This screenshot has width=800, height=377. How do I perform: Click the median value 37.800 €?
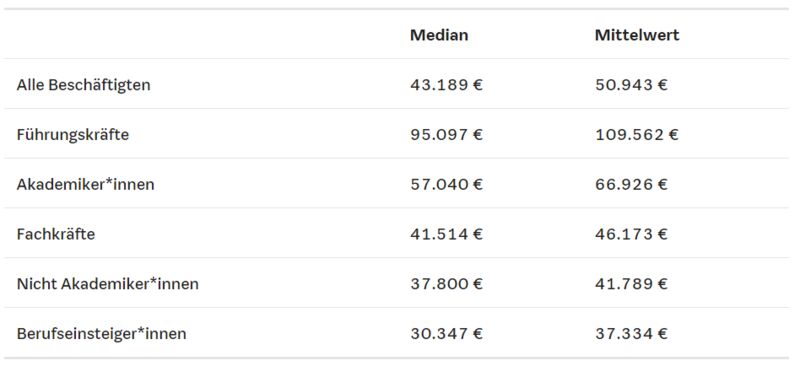point(446,284)
